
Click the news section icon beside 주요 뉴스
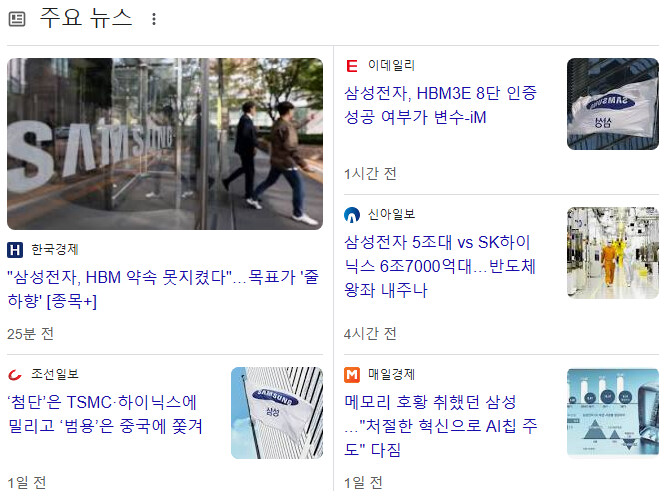[x=17, y=19]
